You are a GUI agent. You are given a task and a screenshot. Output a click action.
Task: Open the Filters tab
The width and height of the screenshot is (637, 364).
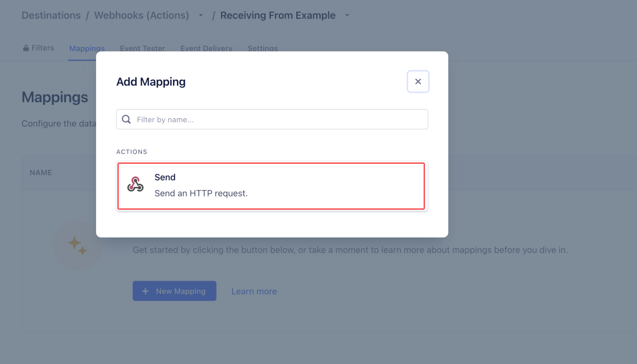pos(39,48)
